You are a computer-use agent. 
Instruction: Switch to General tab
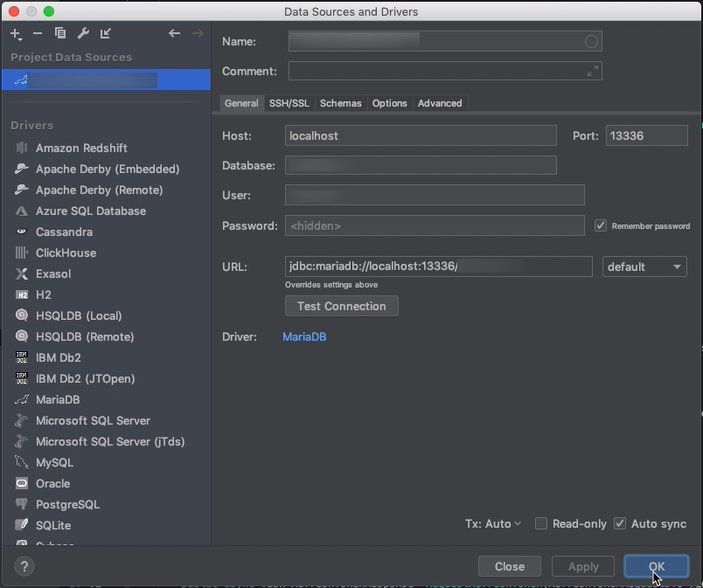241,103
